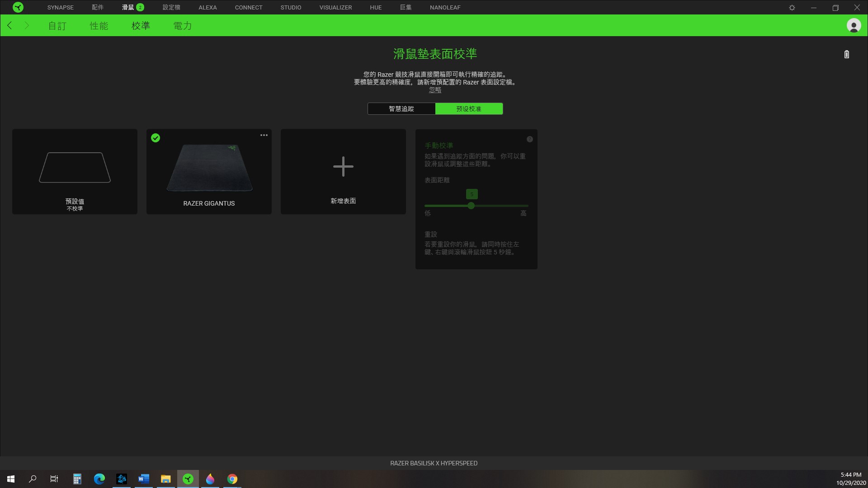Open the STUDIO tab
Viewport: 868px width, 488px height.
pyautogui.click(x=291, y=7)
